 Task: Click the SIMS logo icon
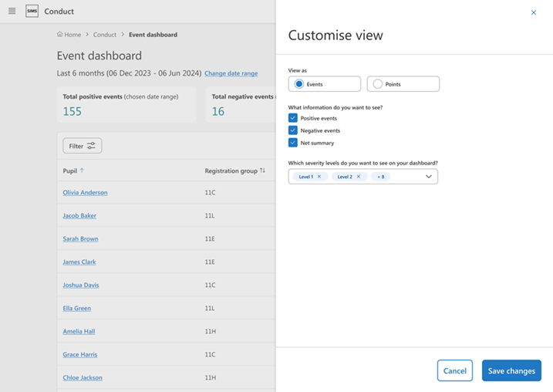(x=32, y=12)
